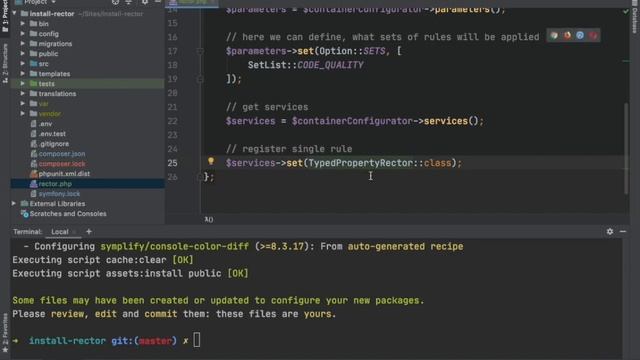640x360 pixels.
Task: Click the '// register single rule' comment
Action: (289, 149)
